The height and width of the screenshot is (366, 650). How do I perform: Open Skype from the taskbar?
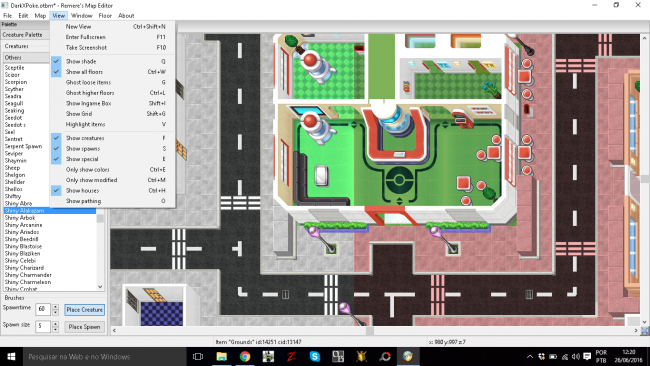315,356
